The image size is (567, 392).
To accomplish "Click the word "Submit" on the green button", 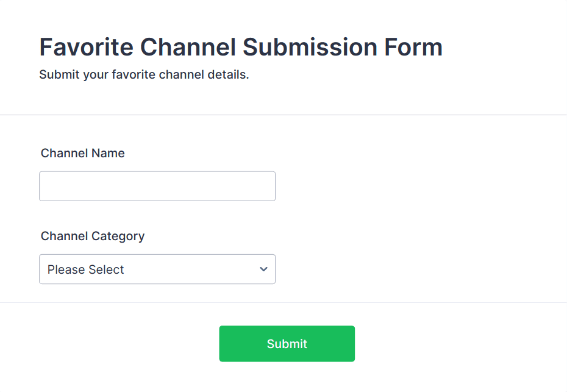I will [287, 344].
